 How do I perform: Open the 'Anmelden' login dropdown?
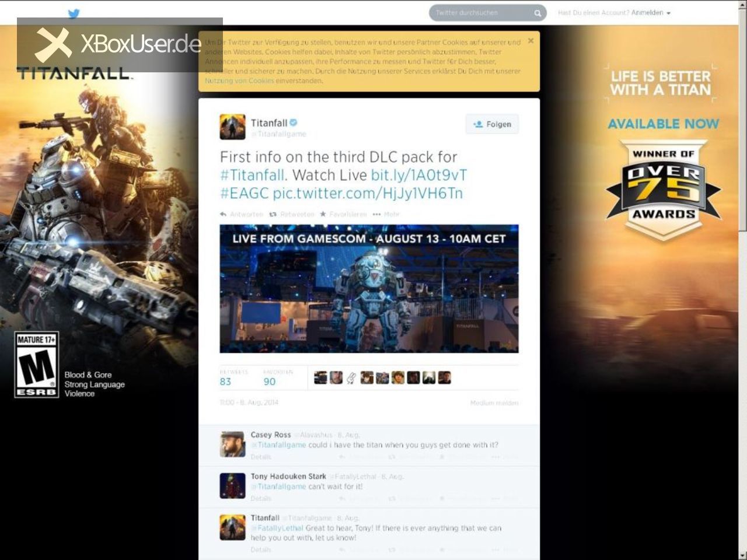coord(651,13)
